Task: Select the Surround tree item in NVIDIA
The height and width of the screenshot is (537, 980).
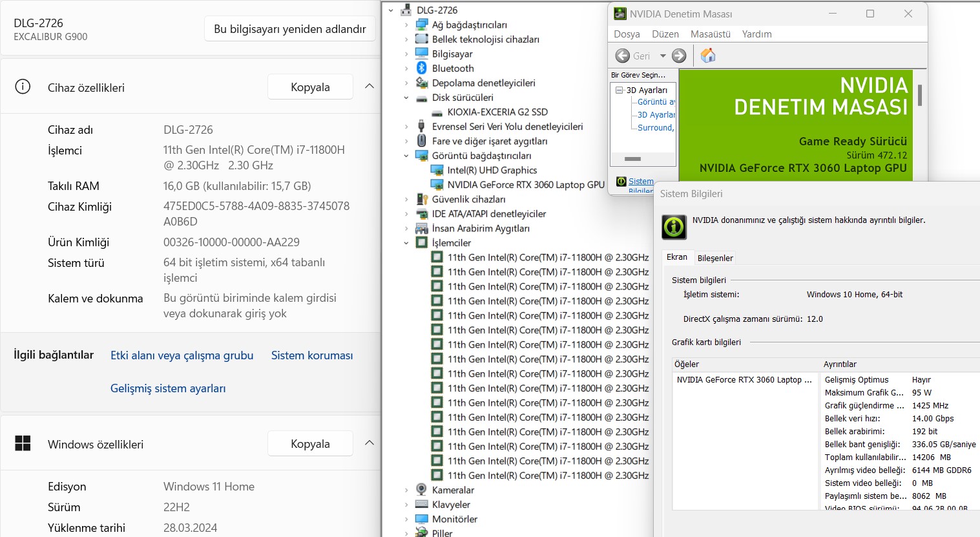Action: coord(655,128)
